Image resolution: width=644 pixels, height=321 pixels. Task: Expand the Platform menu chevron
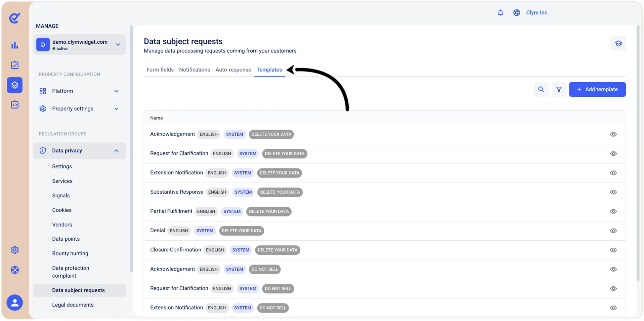[116, 91]
